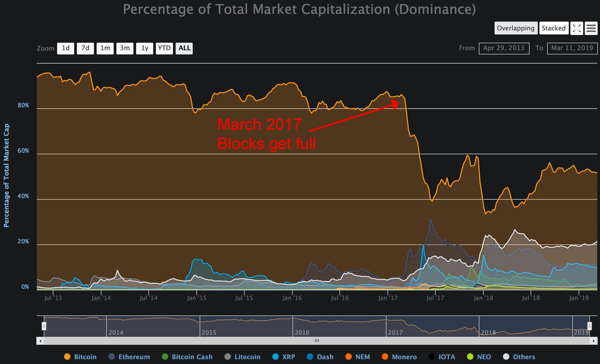
Task: Click the 80% y-axis label
Action: click(x=23, y=105)
